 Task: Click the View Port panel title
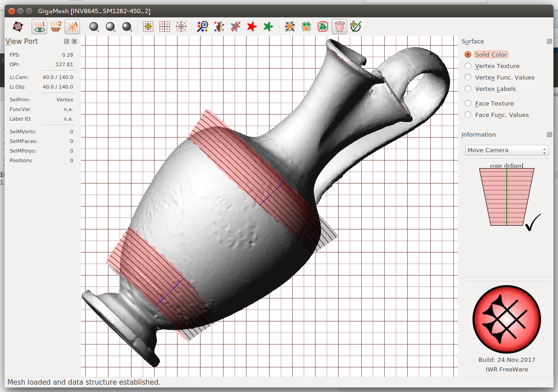(22, 42)
